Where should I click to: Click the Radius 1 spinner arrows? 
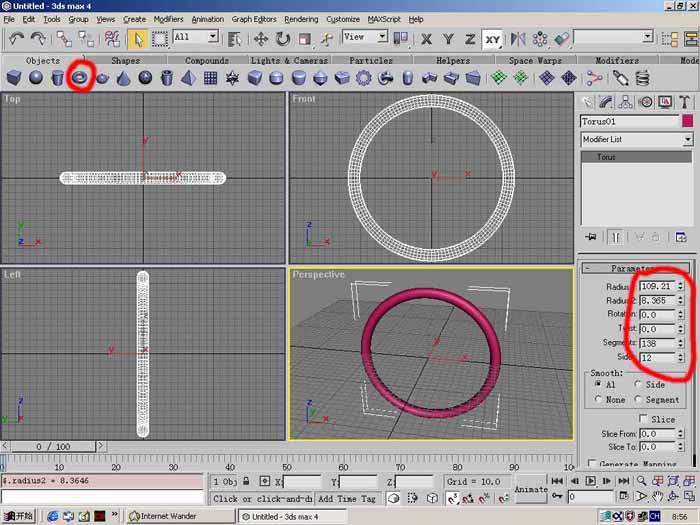point(680,286)
